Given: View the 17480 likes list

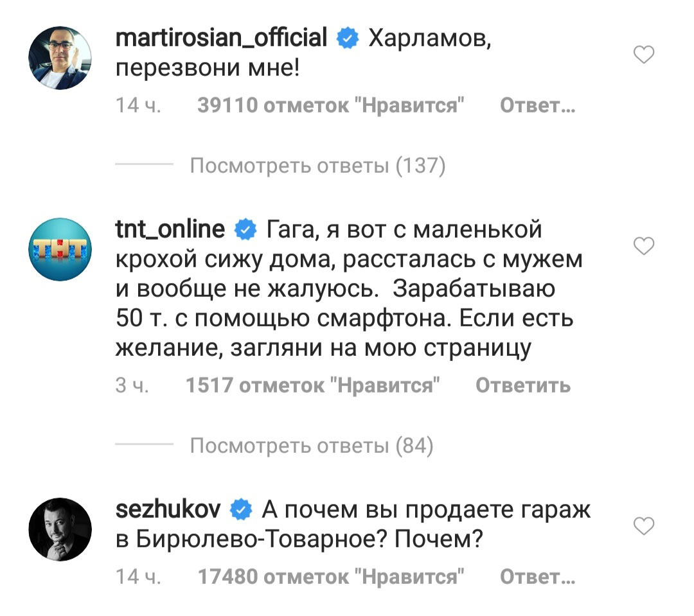Looking at the screenshot, I should 330,577.
